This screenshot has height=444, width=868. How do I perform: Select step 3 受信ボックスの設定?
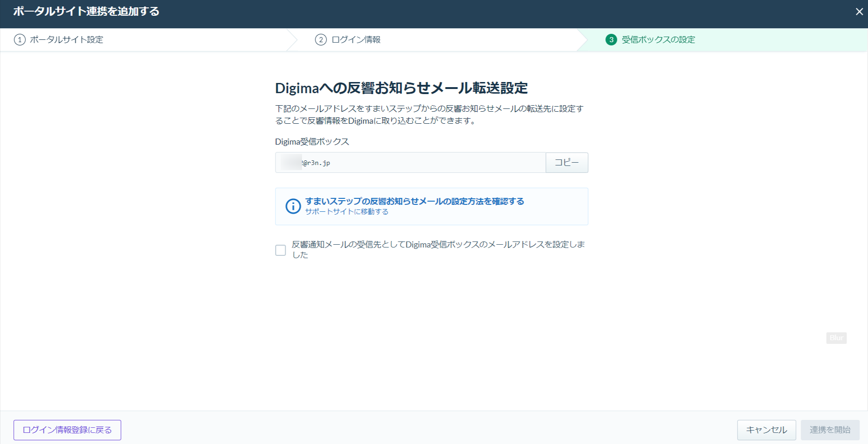pos(650,40)
